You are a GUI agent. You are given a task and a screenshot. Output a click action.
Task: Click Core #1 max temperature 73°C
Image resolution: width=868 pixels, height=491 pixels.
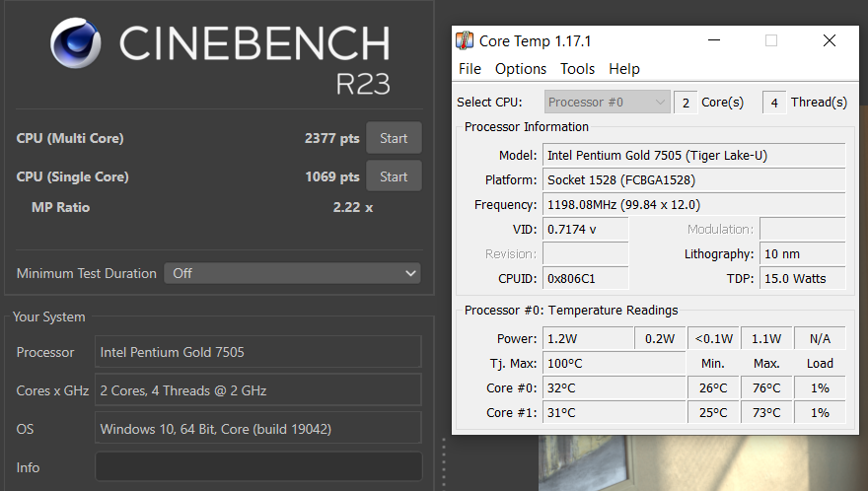(x=766, y=412)
